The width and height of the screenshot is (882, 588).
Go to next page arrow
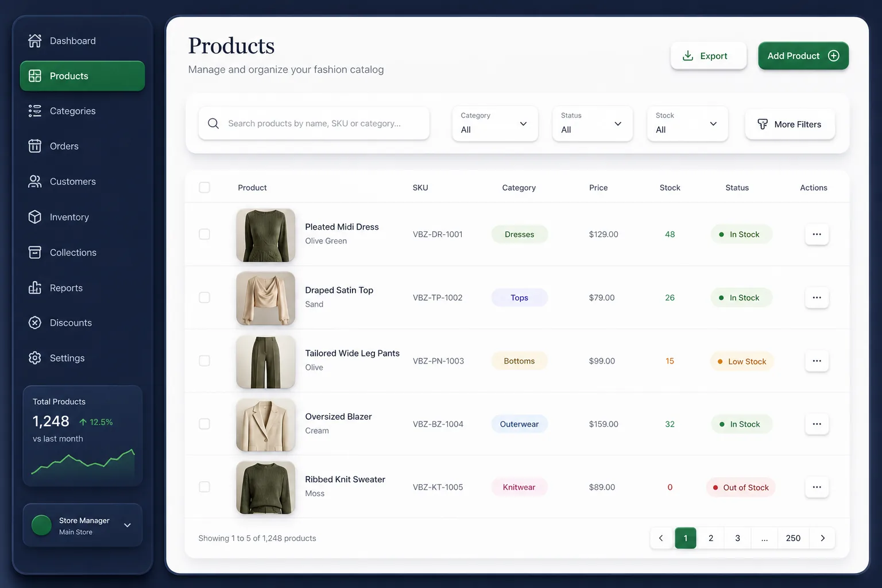click(x=822, y=538)
